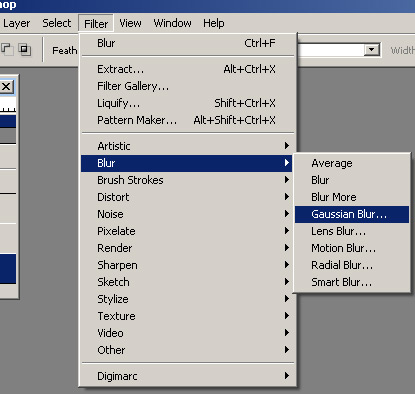Apply the Average blur filter

(352, 163)
